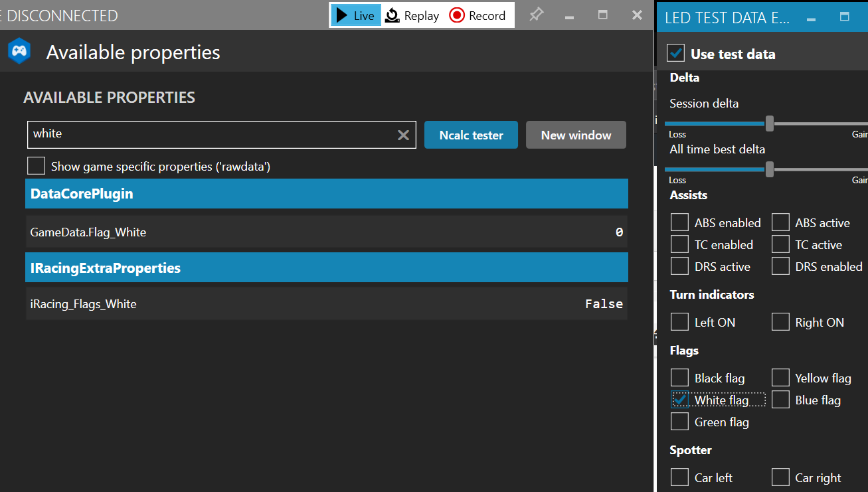This screenshot has width=868, height=492.
Task: Check the Yellow flag checkbox
Action: coord(780,378)
